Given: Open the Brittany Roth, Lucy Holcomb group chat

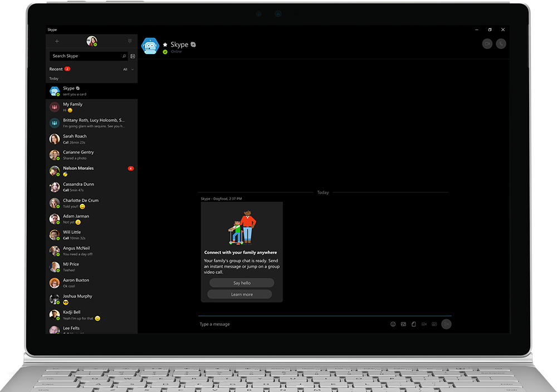Looking at the screenshot, I should (x=92, y=123).
